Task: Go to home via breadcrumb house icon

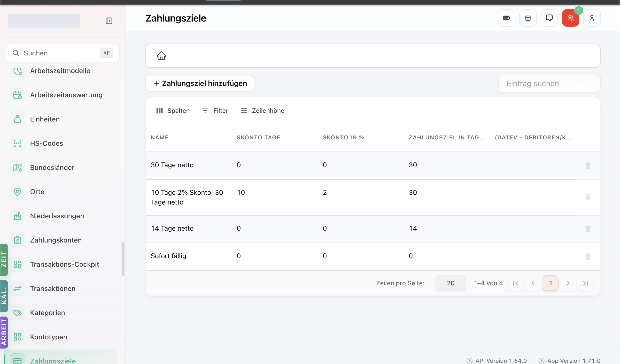Action: [x=161, y=56]
